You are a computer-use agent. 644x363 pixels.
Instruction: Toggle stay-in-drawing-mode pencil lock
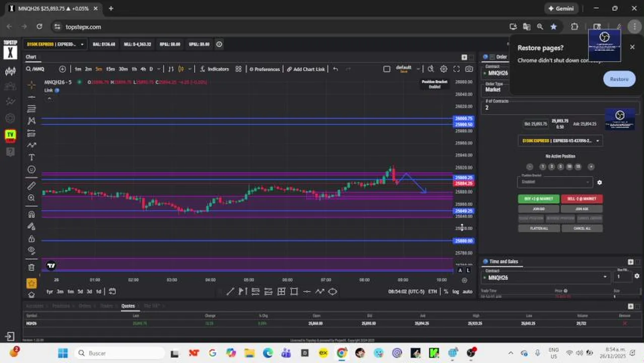31,226
